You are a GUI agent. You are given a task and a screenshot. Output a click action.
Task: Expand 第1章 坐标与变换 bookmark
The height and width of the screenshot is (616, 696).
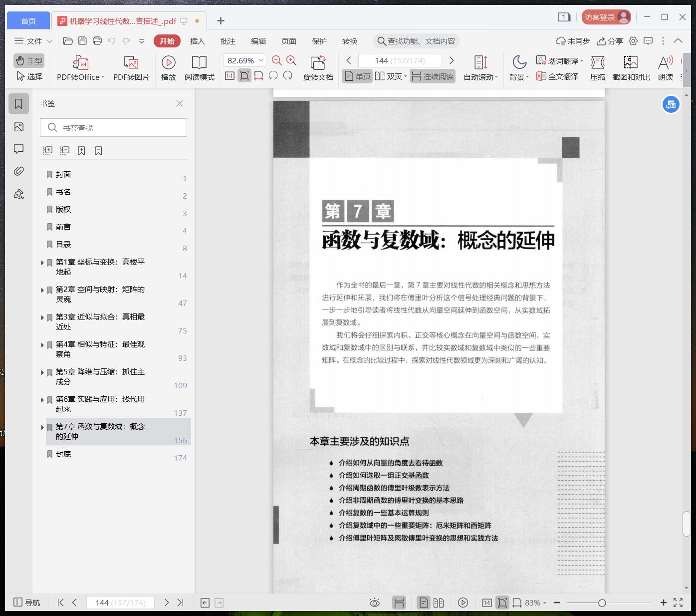pos(42,263)
